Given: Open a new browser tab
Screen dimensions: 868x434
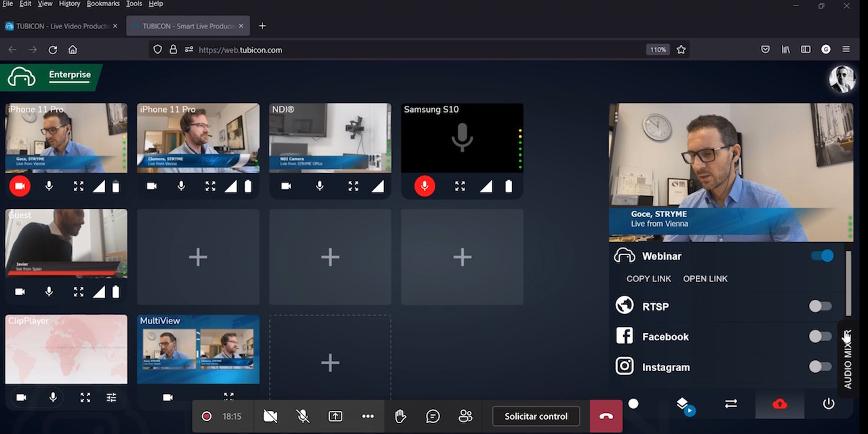Looking at the screenshot, I should point(262,26).
